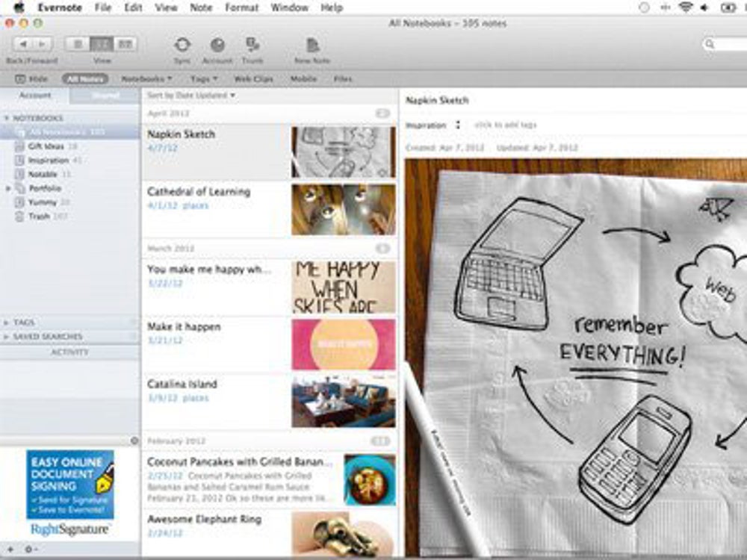
Task: Change the note's Inspiration notebook selector
Action: 433,125
